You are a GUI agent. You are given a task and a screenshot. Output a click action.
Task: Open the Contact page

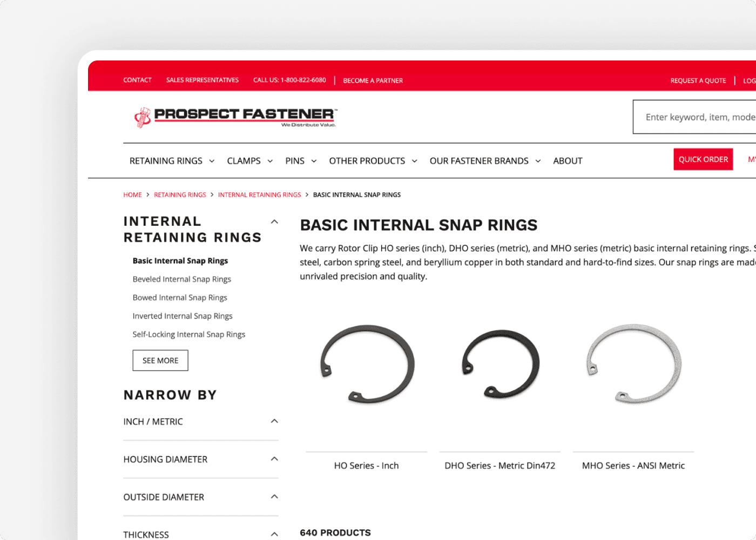click(137, 80)
